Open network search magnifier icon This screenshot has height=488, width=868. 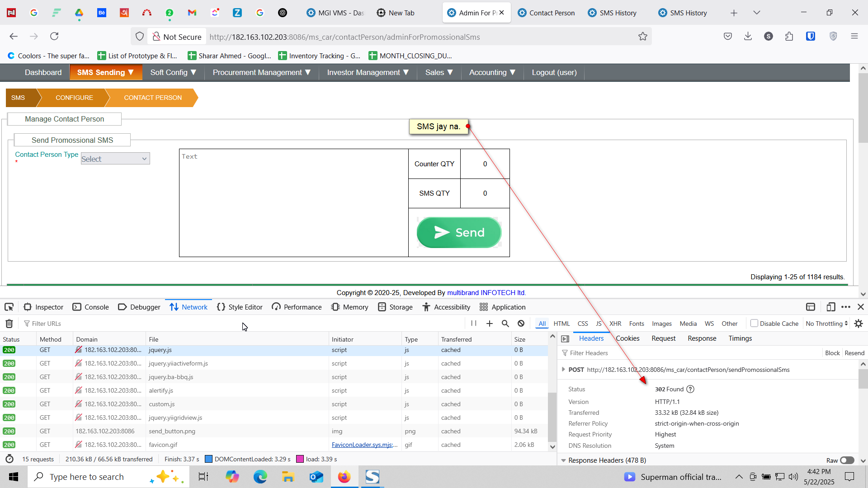505,324
